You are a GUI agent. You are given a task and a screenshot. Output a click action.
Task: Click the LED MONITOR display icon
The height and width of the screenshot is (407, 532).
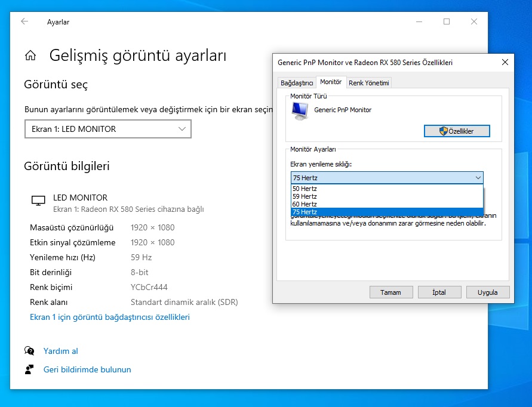(x=38, y=201)
